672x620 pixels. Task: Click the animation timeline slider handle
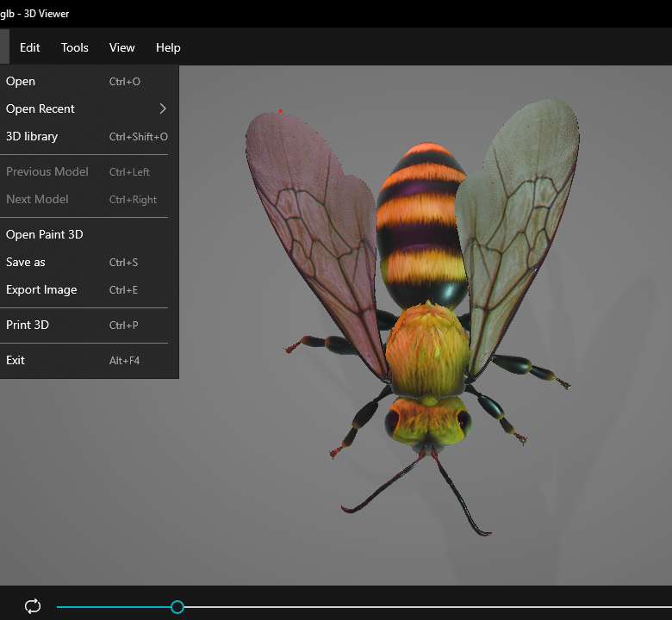(x=177, y=607)
